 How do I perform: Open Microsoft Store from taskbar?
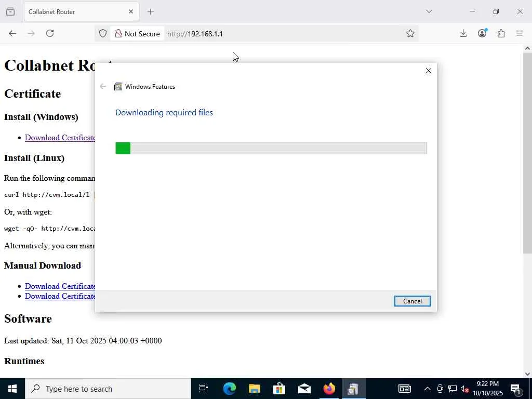279,389
